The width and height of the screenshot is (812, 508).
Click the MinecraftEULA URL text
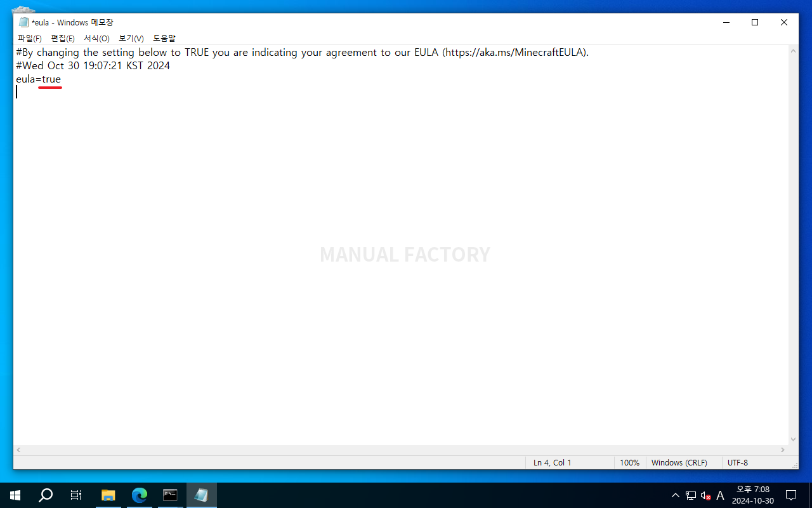516,53
